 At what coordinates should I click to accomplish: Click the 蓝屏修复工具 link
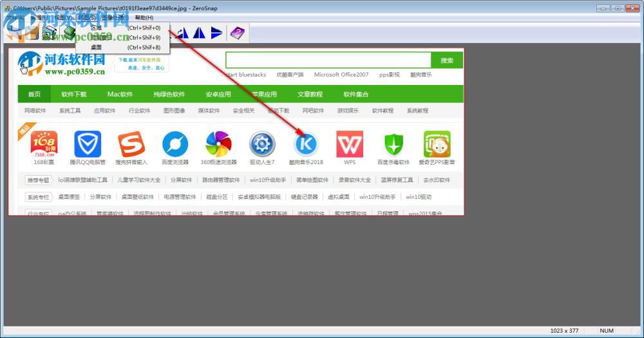[x=397, y=180]
